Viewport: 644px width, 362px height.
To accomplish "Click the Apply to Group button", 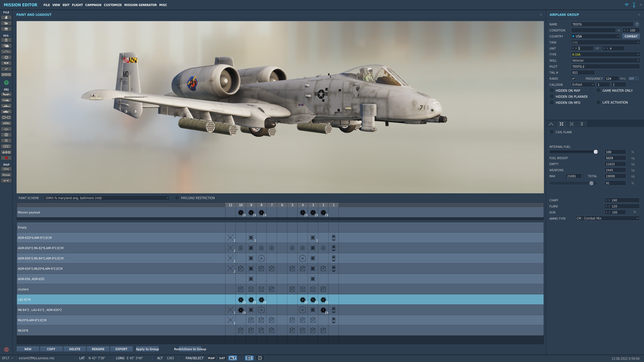I will pyautogui.click(x=147, y=349).
